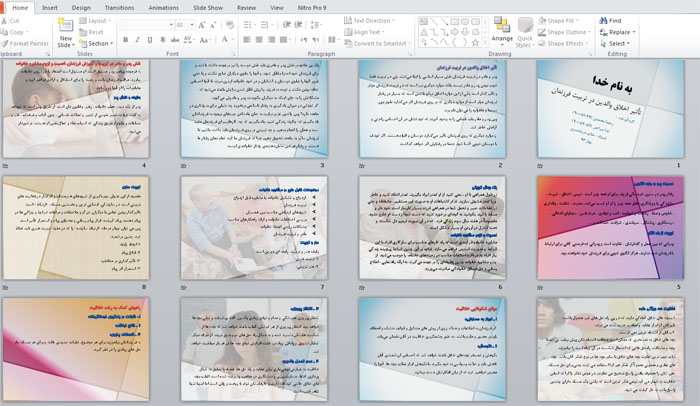Click the Reset slide button
The width and height of the screenshot is (700, 406).
(95, 32)
